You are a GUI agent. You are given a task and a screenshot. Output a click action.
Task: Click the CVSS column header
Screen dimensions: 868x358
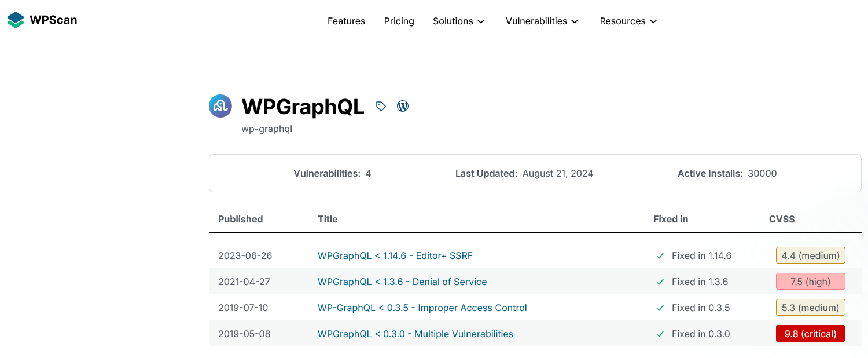782,219
